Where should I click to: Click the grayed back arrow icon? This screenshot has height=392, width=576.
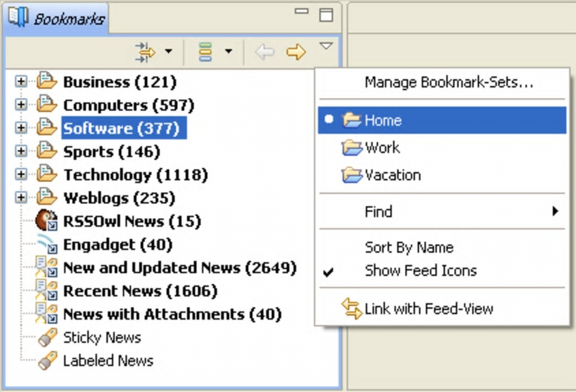pos(265,52)
